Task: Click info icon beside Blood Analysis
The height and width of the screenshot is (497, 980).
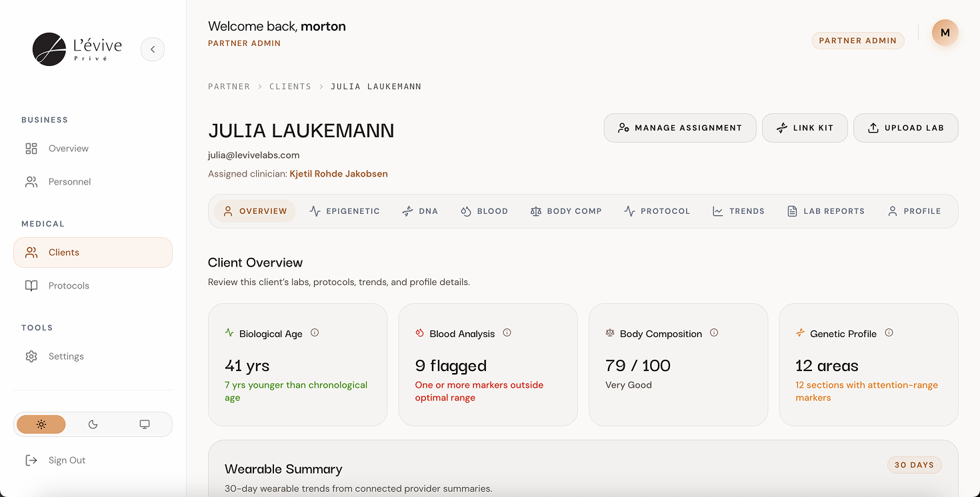Action: pos(507,332)
